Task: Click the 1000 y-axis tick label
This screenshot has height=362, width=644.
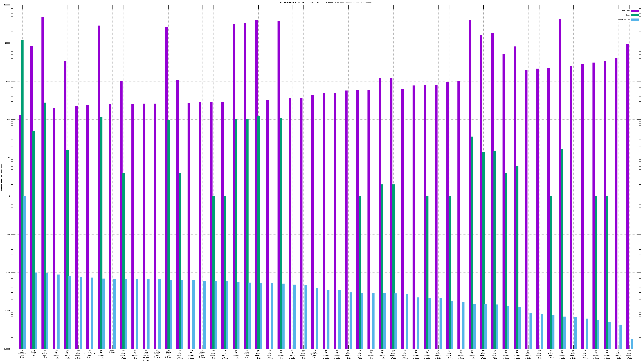Action: click(x=8, y=81)
